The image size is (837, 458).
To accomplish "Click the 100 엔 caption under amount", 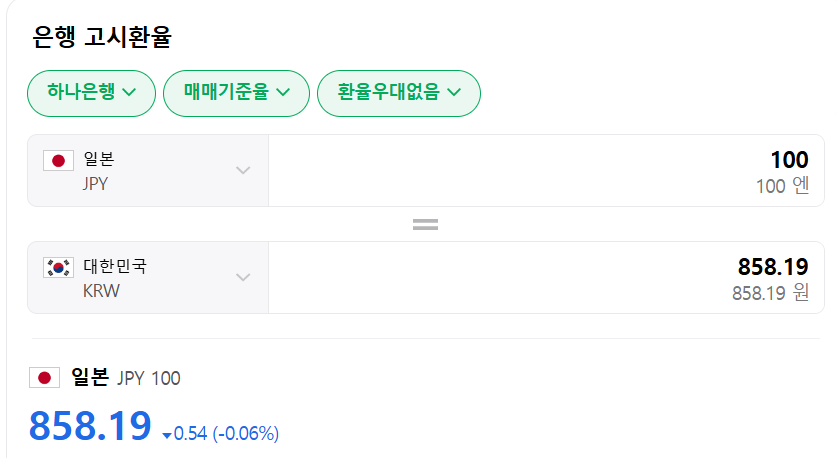I will [x=782, y=186].
